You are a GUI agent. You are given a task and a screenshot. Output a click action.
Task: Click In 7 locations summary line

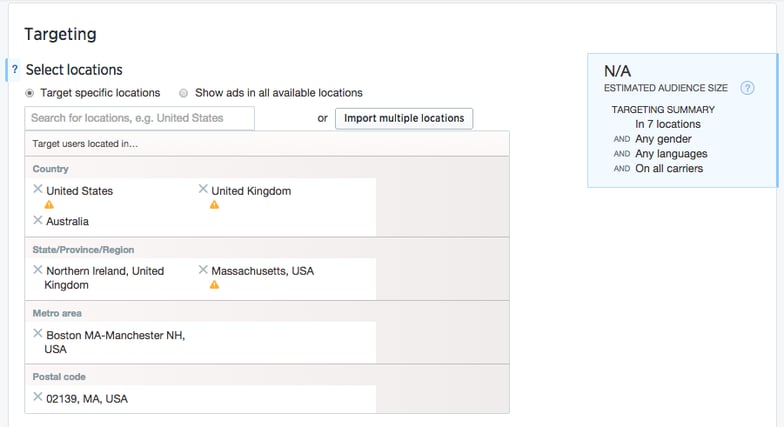coord(667,124)
